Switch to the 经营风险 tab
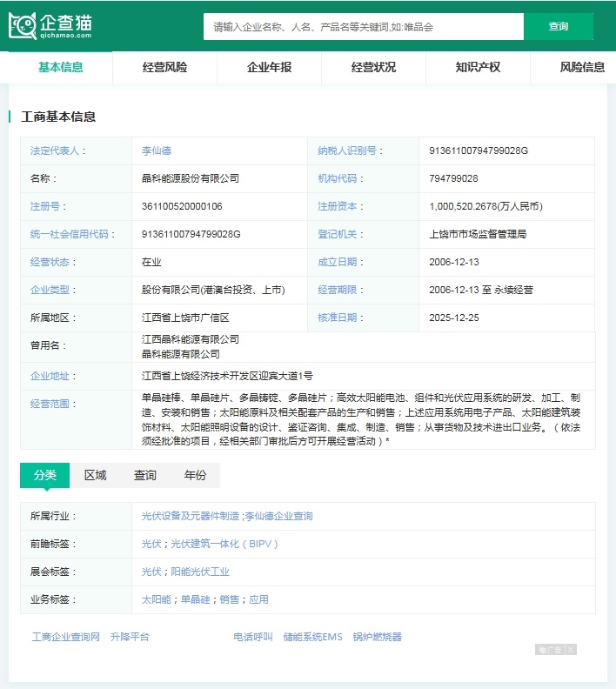616x689 pixels. (x=164, y=67)
